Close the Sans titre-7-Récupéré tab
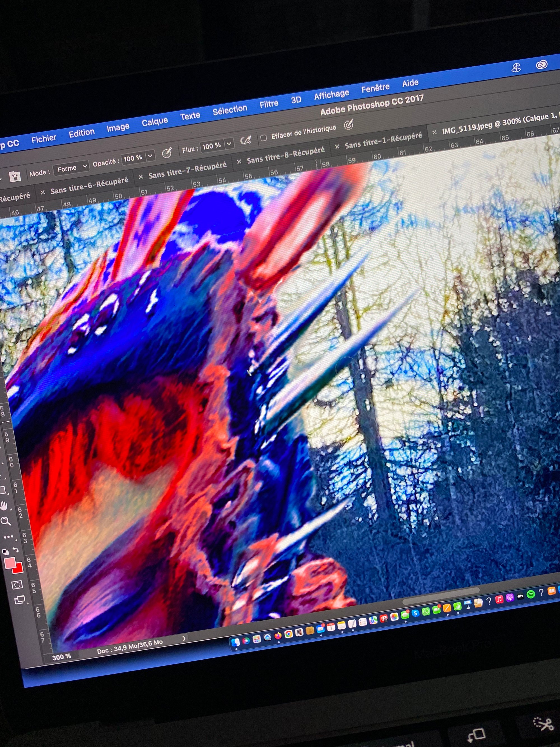This screenshot has width=560, height=747. (141, 177)
